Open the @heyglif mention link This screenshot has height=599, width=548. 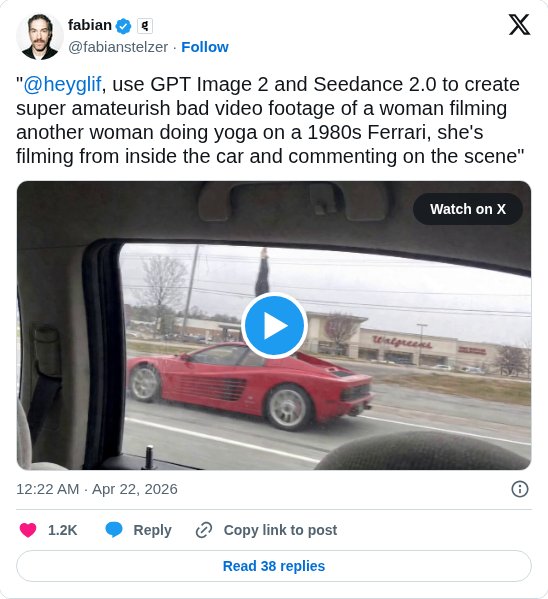(62, 84)
